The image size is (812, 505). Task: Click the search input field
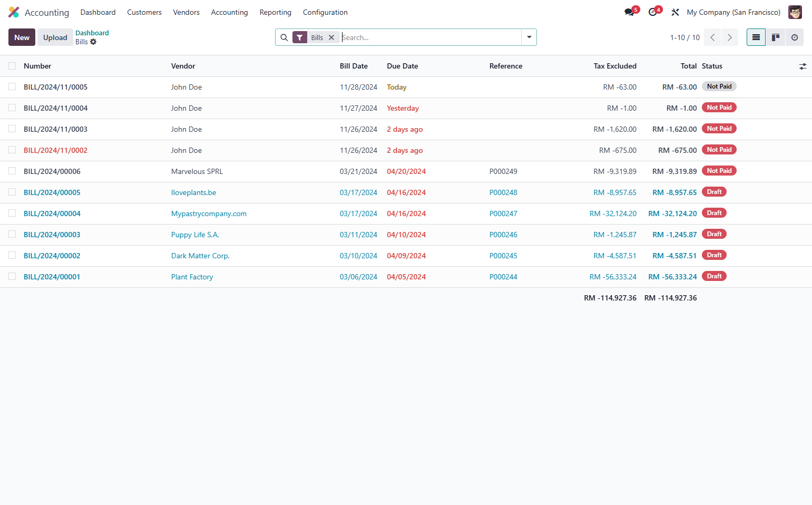(x=431, y=37)
